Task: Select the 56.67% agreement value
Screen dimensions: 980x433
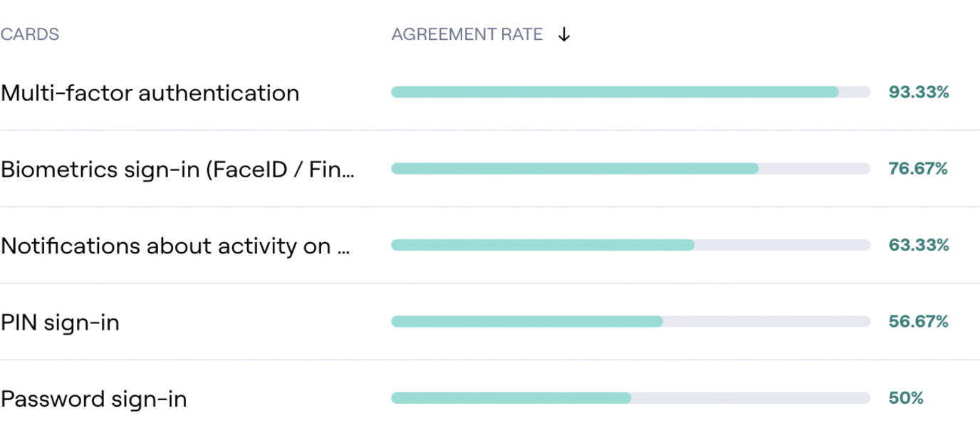Action: (x=919, y=322)
